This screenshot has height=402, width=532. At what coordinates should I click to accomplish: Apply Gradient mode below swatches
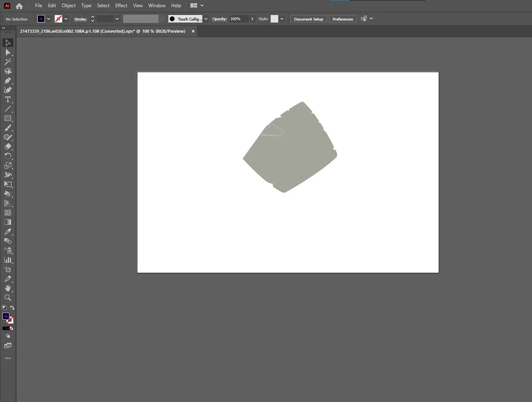pyautogui.click(x=8, y=328)
